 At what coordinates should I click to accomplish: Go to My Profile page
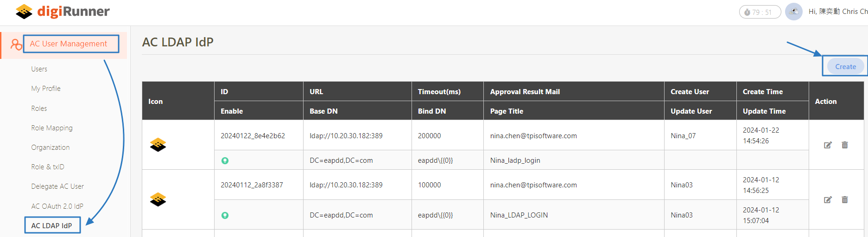[46, 89]
